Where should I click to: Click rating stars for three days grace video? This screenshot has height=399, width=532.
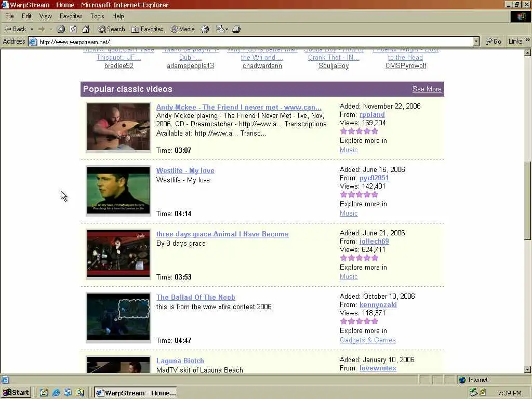click(x=359, y=258)
